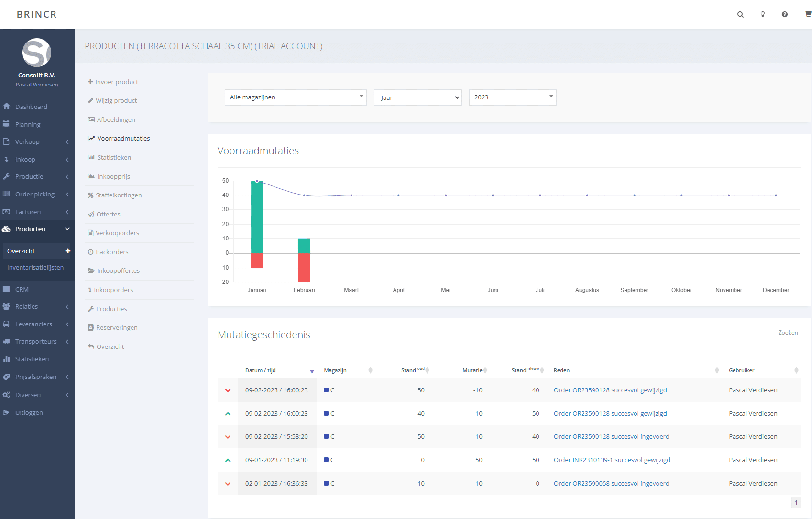The height and width of the screenshot is (519, 812).
Task: Open the Alle magazijnen dropdown
Action: (x=296, y=97)
